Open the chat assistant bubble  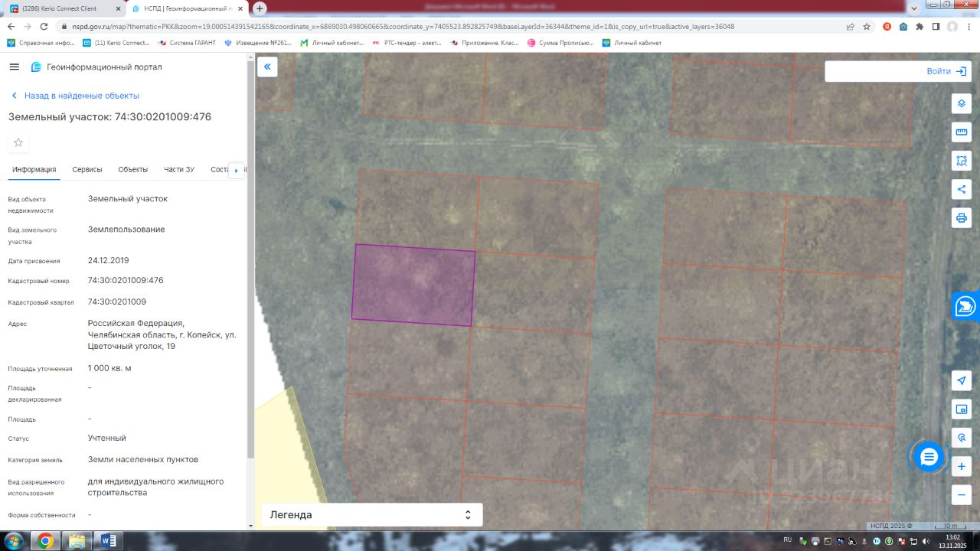(929, 457)
